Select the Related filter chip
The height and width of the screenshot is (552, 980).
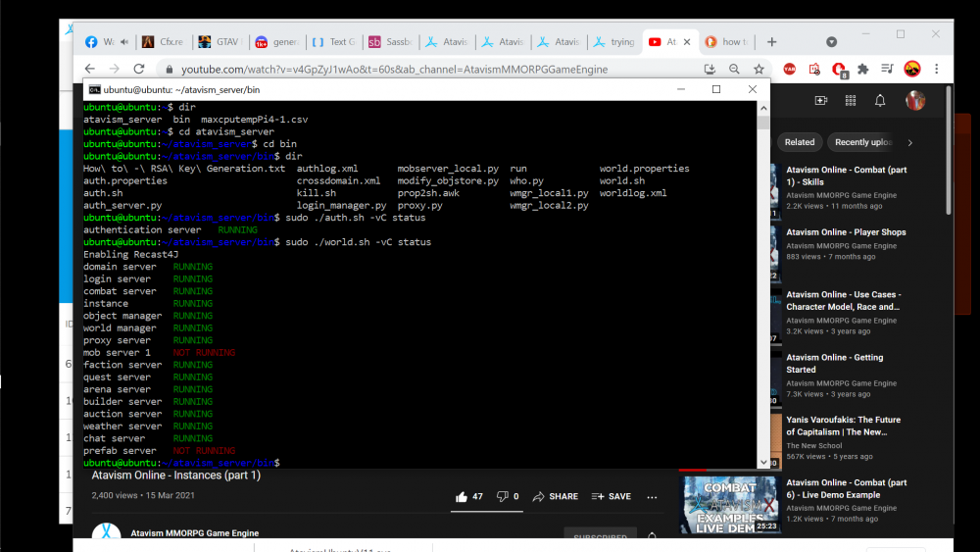tap(799, 142)
